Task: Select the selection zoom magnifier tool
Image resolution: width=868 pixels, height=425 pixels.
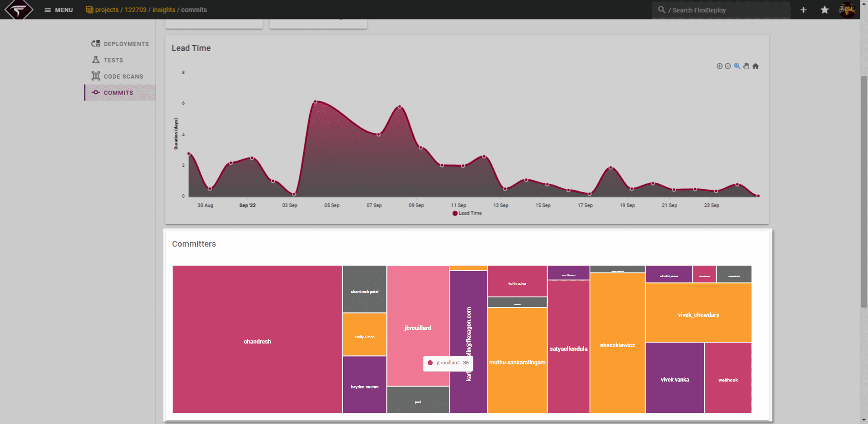Action: pyautogui.click(x=737, y=66)
